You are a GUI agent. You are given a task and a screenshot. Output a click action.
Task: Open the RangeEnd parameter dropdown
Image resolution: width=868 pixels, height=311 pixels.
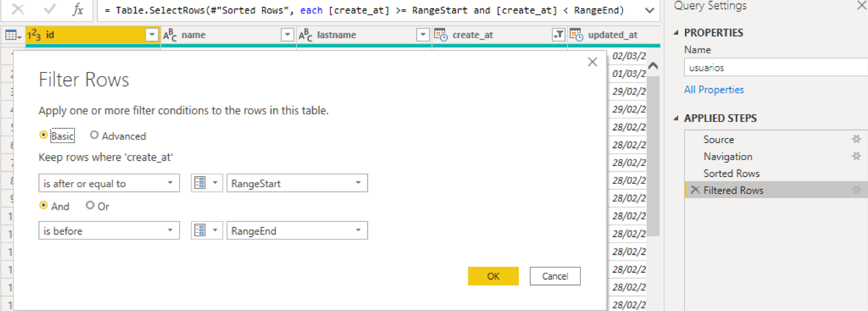(297, 231)
